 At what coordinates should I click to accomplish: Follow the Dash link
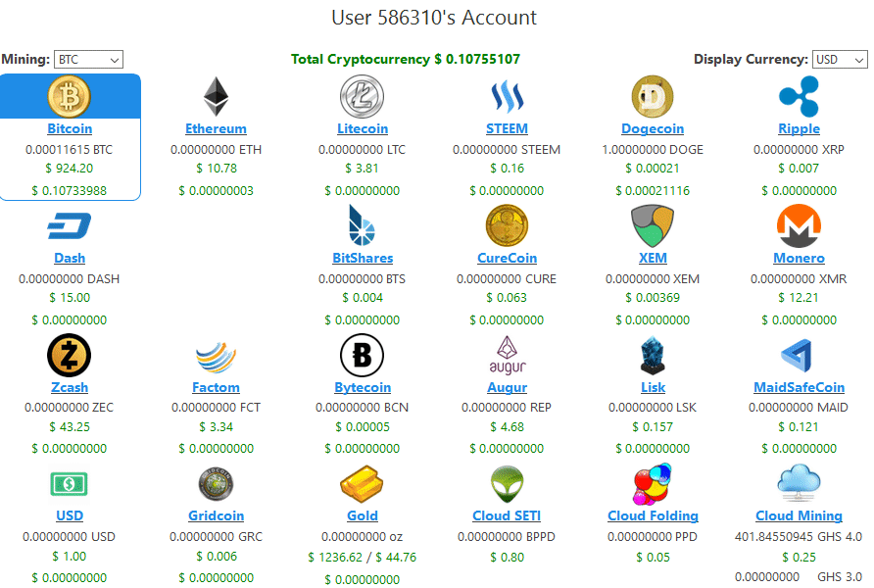70,258
